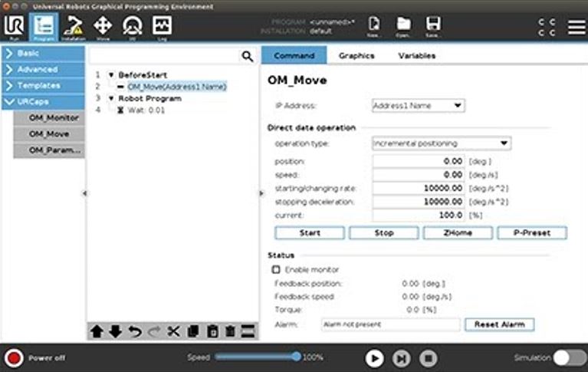The image size is (588, 372).
Task: Click the search magnifier icon
Action: tap(247, 56)
